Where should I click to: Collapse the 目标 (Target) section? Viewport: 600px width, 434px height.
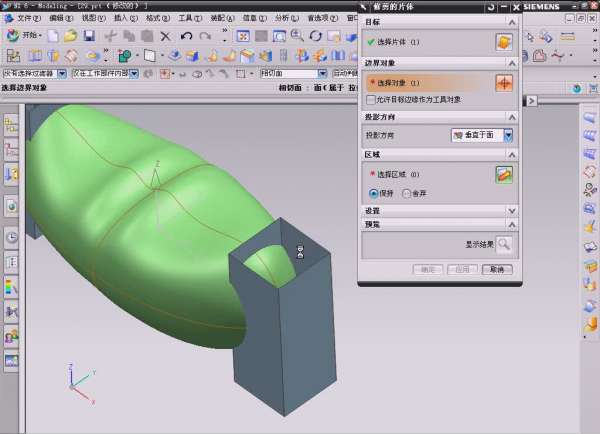click(x=512, y=21)
